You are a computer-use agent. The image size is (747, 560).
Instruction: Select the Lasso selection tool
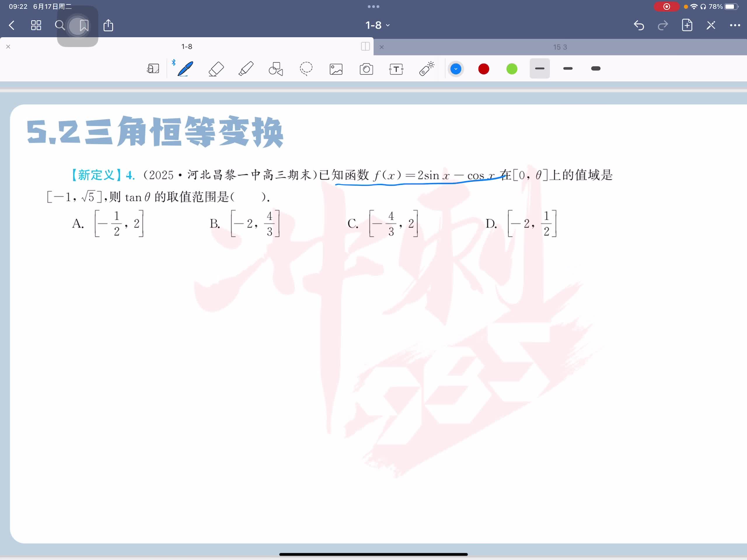[306, 69]
